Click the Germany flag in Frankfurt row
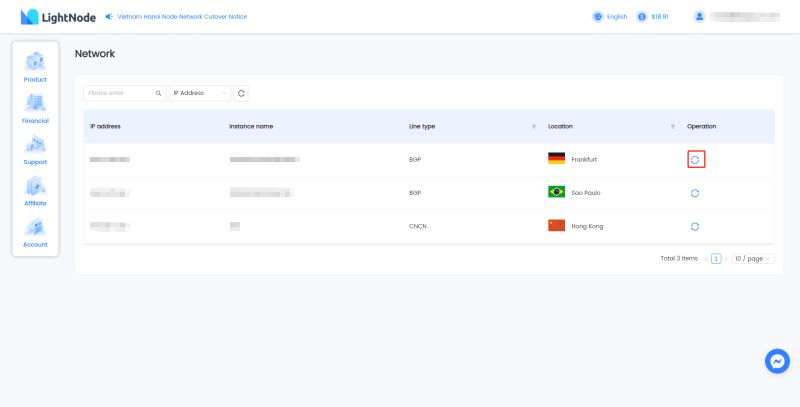Viewport: 800px width, 407px height. [556, 159]
